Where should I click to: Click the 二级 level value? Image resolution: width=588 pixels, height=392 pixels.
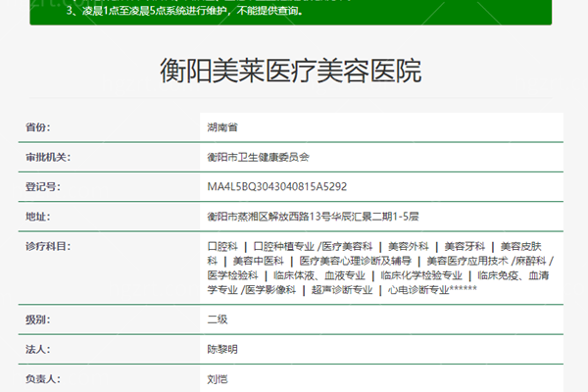coord(217,319)
